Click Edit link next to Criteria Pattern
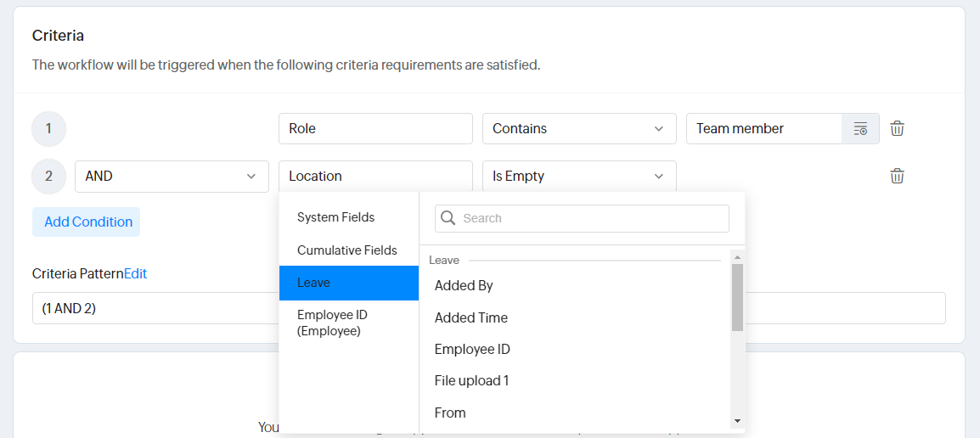This screenshot has height=438, width=980. 136,273
